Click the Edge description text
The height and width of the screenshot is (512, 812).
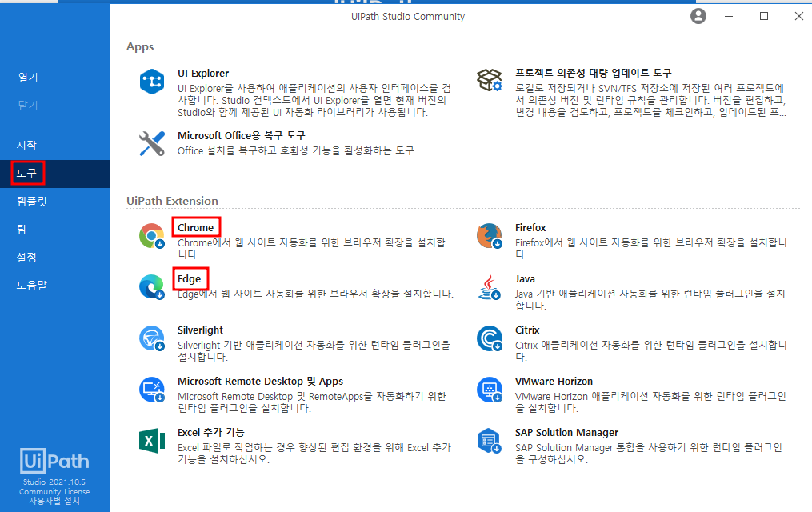point(315,294)
